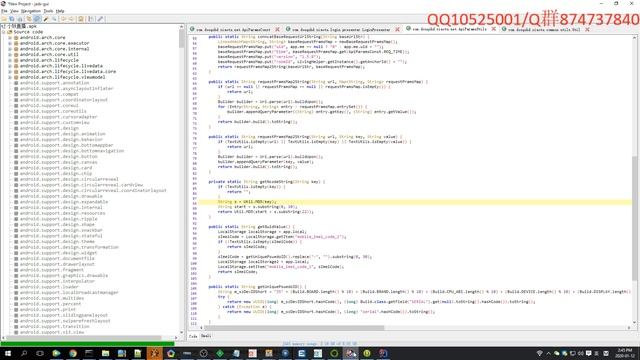640x360 pixels.
Task: Click the Export as gradle project icon
Action: tap(20, 19)
